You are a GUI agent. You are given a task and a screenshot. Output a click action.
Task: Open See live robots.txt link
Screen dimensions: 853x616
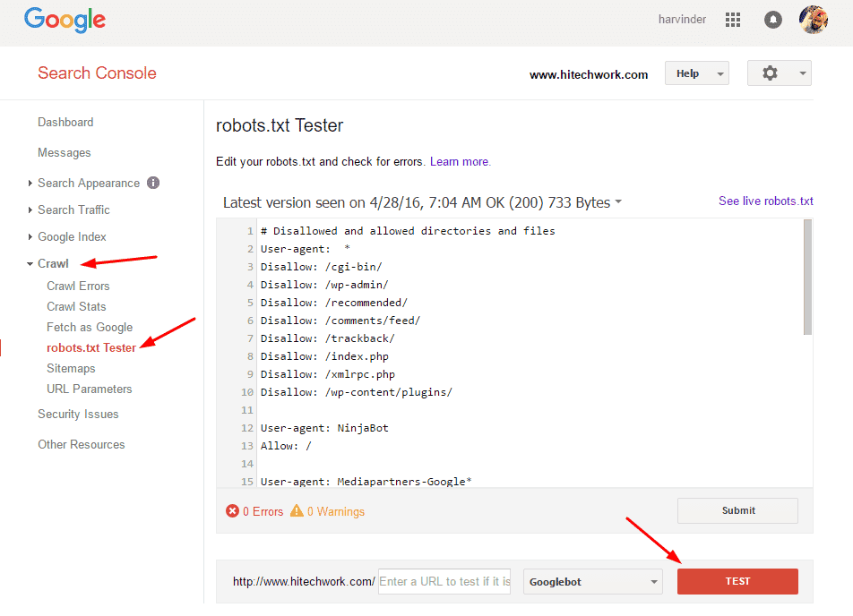(765, 201)
